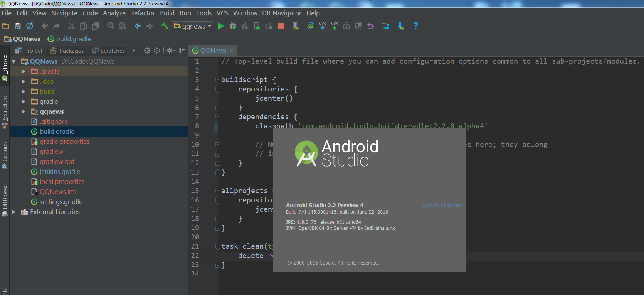Click Copy to Clipboard link in About dialog

tap(442, 206)
